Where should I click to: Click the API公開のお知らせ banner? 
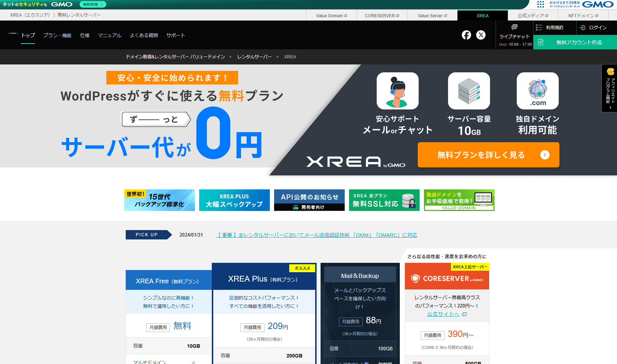[309, 200]
